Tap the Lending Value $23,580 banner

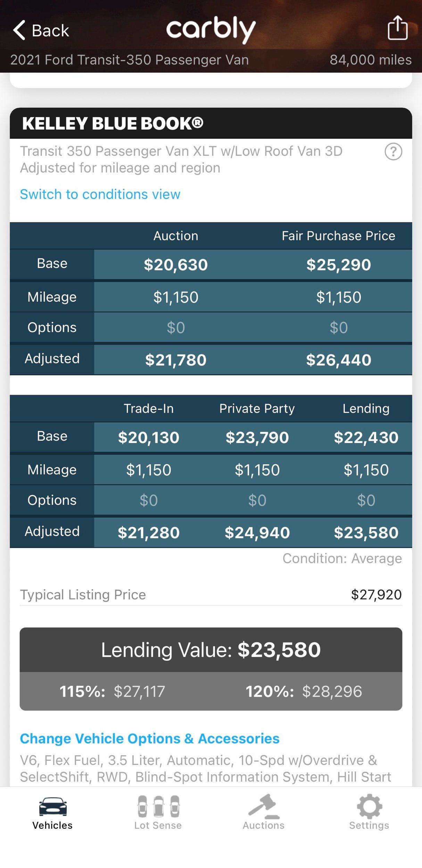pyautogui.click(x=211, y=650)
